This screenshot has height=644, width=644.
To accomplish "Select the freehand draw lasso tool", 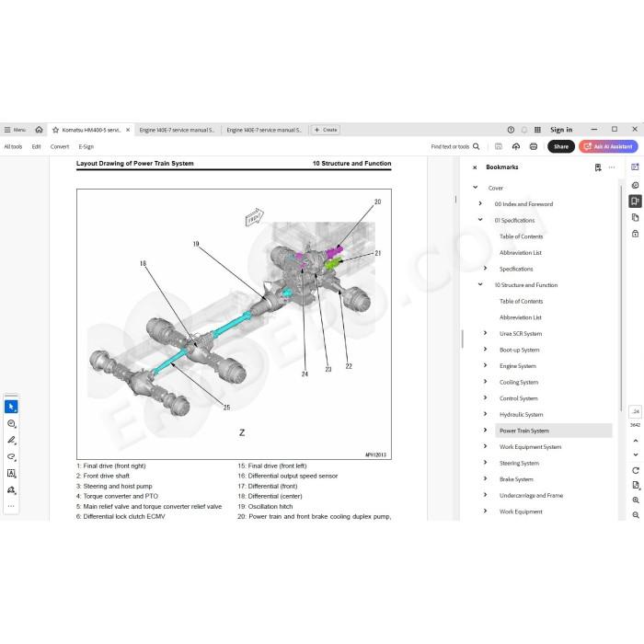I will point(11,456).
